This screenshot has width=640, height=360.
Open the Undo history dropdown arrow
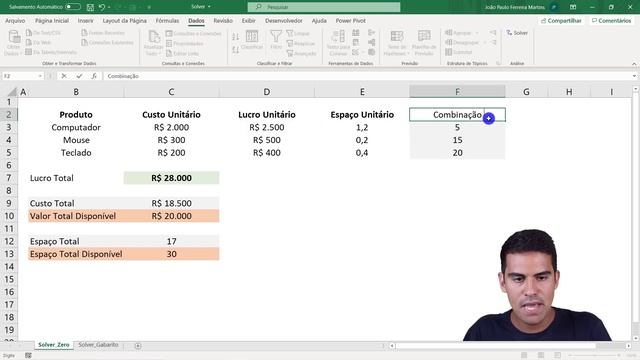click(x=109, y=7)
